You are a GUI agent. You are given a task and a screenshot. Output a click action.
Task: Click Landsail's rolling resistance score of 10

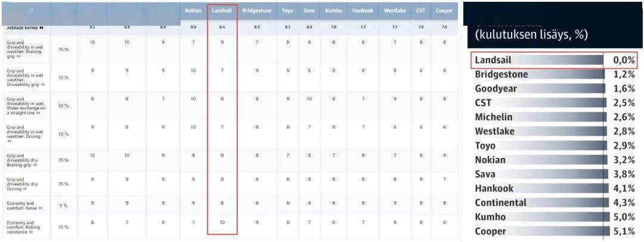point(222,223)
